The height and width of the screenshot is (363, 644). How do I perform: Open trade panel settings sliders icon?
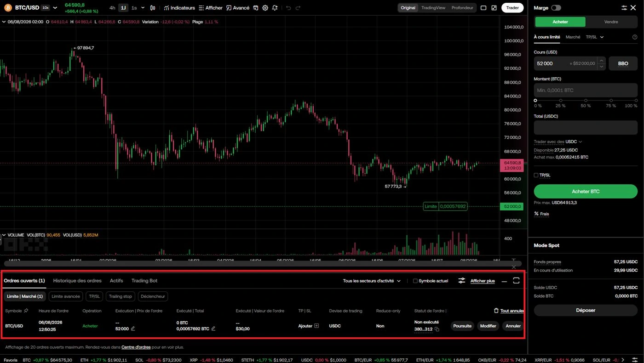[x=624, y=8]
